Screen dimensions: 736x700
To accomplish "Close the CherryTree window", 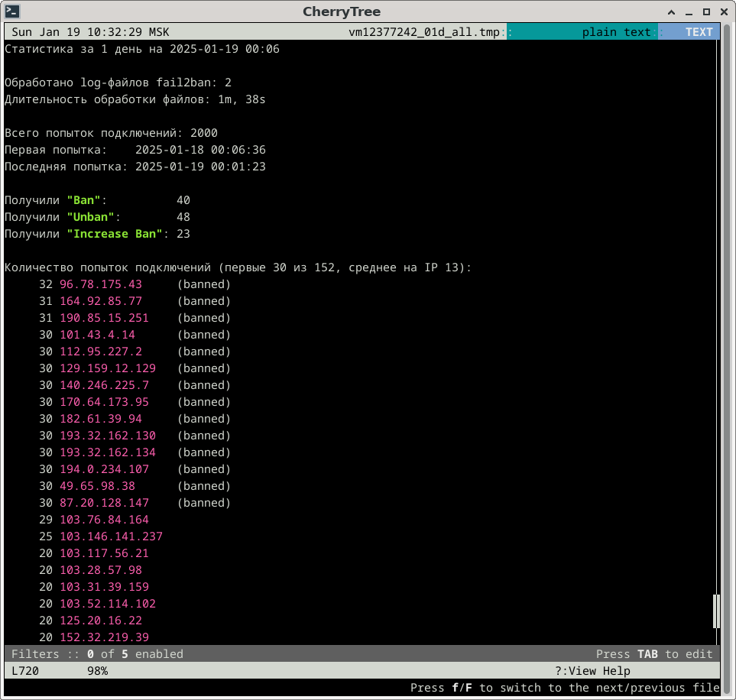I will click(x=723, y=11).
